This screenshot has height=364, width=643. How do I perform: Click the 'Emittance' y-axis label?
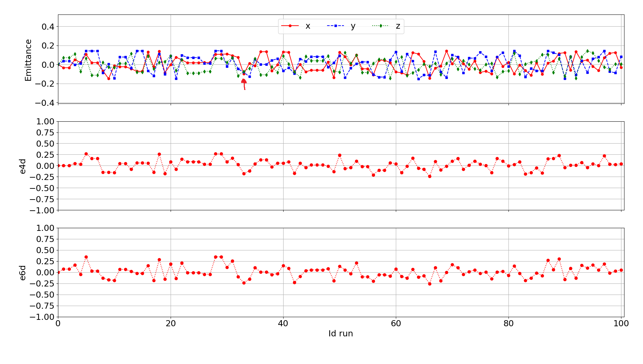28,60
